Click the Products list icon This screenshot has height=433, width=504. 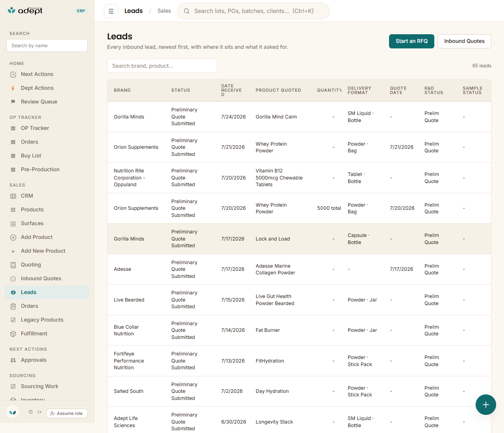[13, 210]
